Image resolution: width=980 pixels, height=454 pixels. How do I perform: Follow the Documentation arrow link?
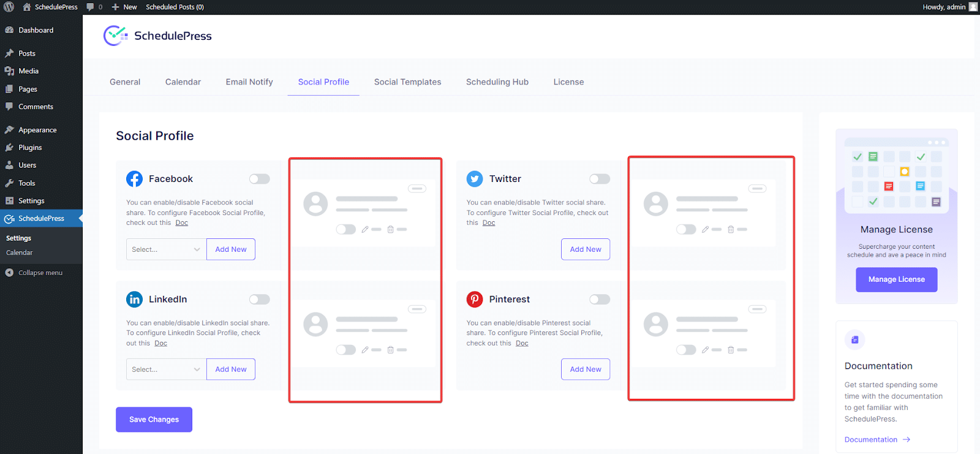coord(877,439)
